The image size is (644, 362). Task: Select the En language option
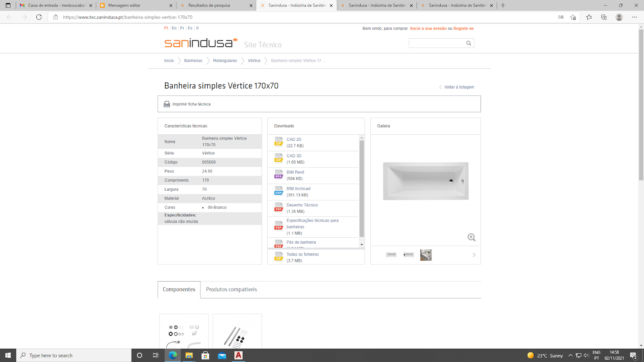coord(174,28)
